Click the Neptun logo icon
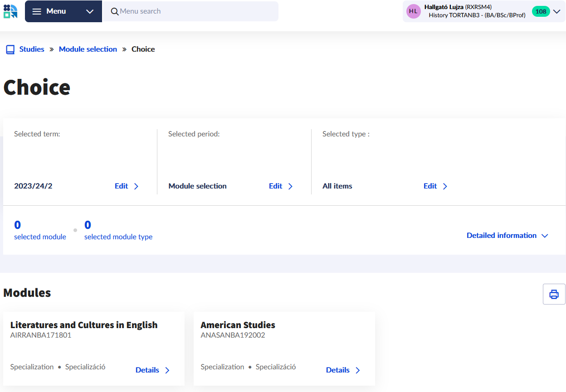 (x=10, y=11)
